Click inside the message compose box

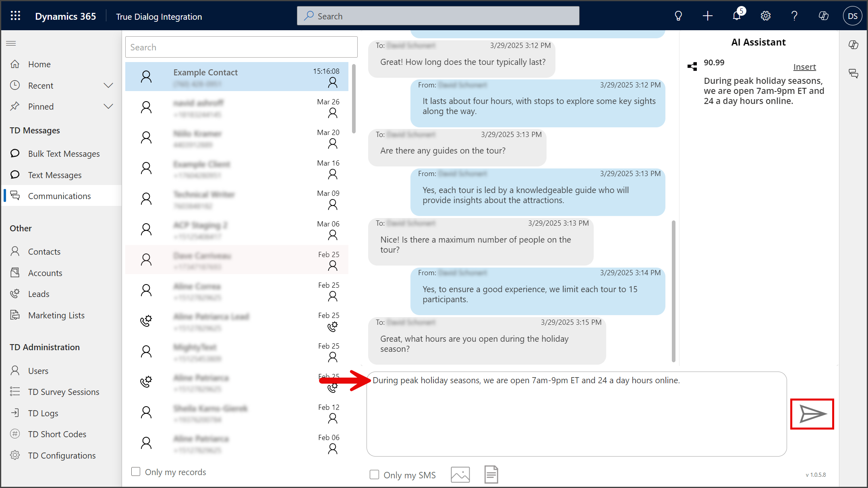coord(576,414)
